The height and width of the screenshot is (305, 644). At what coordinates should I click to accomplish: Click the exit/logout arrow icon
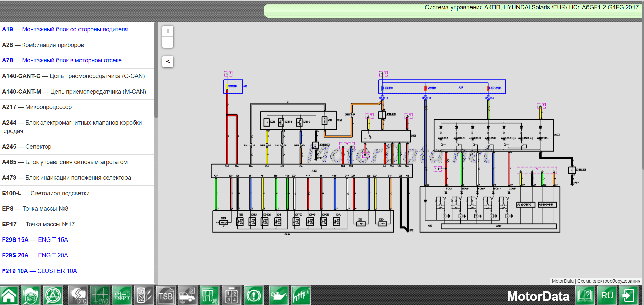click(x=628, y=296)
